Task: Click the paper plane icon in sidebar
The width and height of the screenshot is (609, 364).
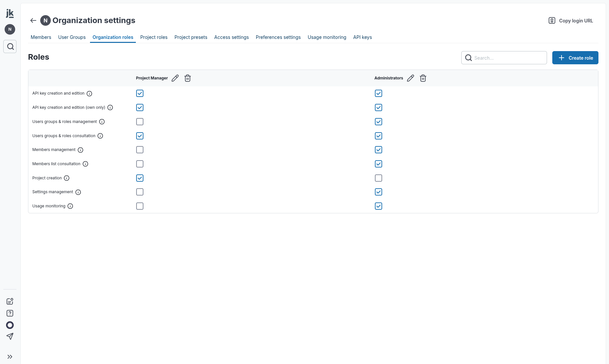Action: [x=10, y=336]
